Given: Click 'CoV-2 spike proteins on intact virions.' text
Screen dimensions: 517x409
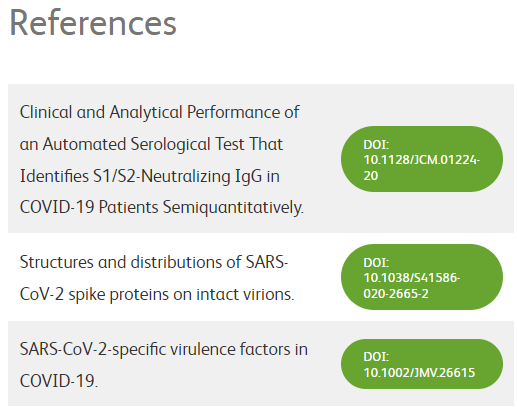Looking at the screenshot, I should [157, 295].
